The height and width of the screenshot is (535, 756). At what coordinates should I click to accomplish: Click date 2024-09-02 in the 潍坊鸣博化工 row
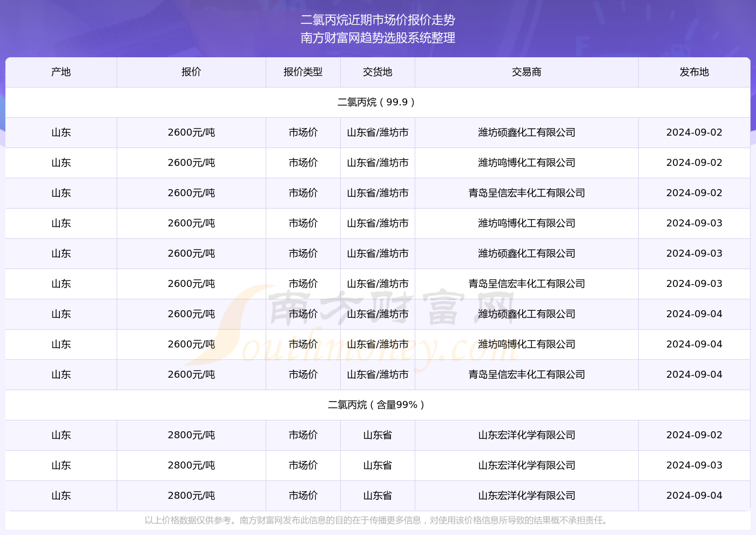694,163
